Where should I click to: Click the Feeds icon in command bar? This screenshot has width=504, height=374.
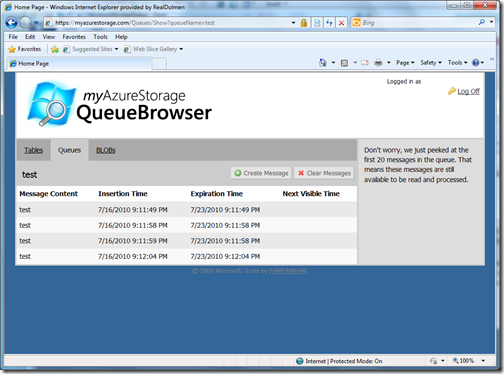coord(344,62)
